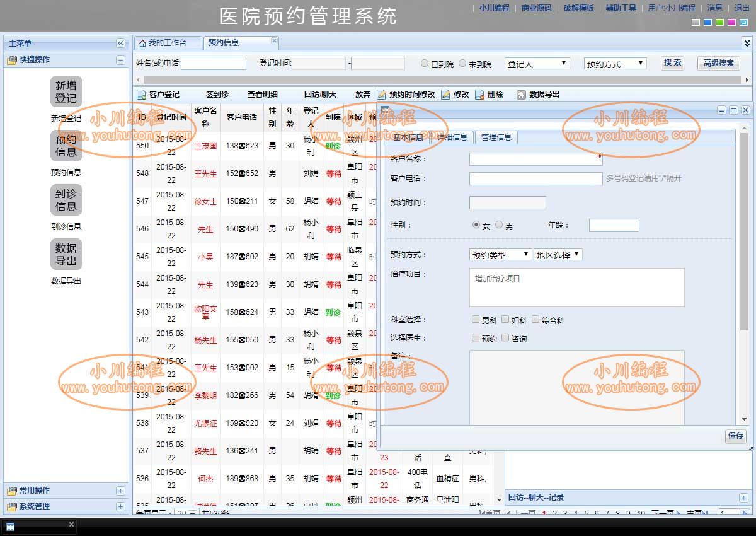Click the 辅助工具 header link
The height and width of the screenshot is (536, 756).
pos(621,8)
